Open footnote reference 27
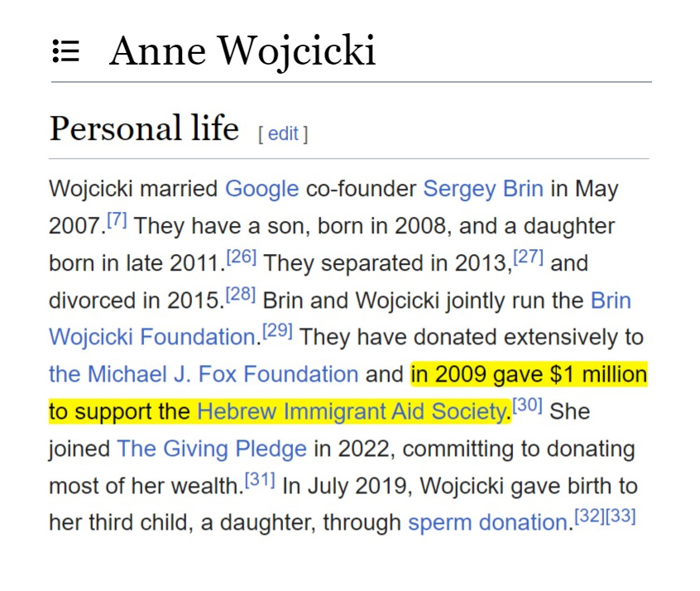The height and width of the screenshot is (591, 700). point(528,257)
